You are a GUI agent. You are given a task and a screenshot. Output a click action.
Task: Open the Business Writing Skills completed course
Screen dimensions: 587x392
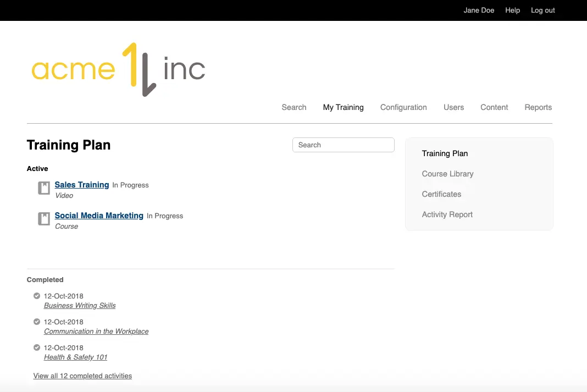pyautogui.click(x=80, y=305)
